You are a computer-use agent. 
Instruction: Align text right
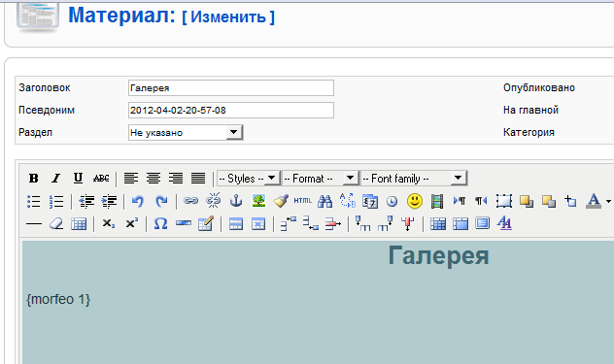point(176,179)
